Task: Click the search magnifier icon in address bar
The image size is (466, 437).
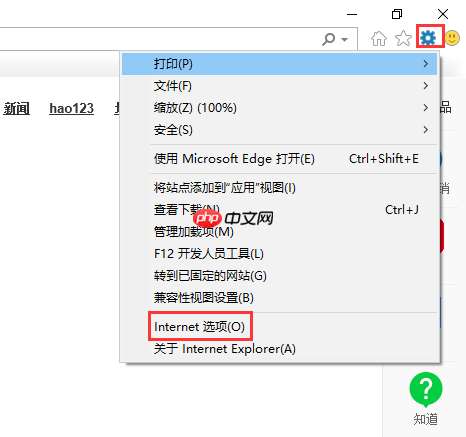Action: 329,39
